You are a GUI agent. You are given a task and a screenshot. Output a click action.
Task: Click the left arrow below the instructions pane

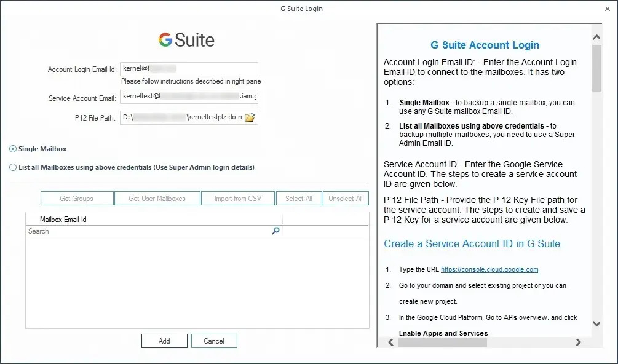pyautogui.click(x=390, y=342)
